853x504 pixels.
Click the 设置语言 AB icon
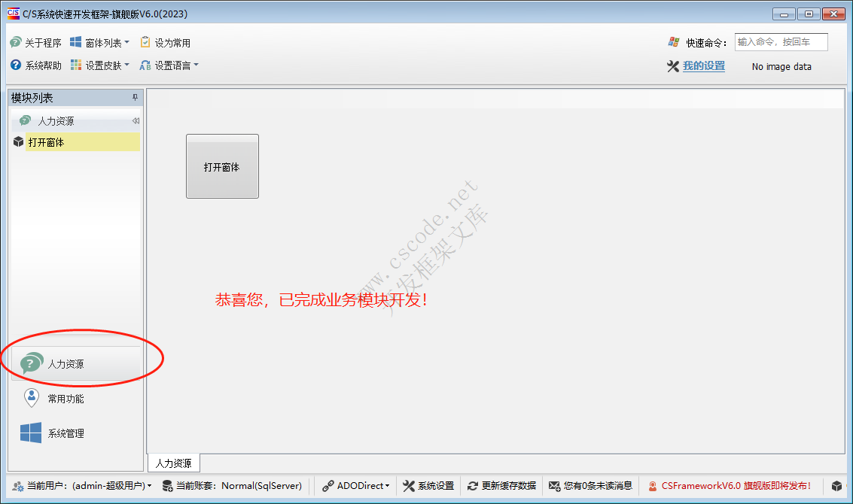point(145,65)
